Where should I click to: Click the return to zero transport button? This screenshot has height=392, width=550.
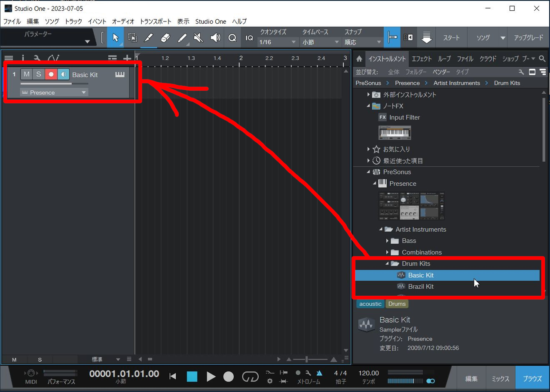(x=173, y=377)
